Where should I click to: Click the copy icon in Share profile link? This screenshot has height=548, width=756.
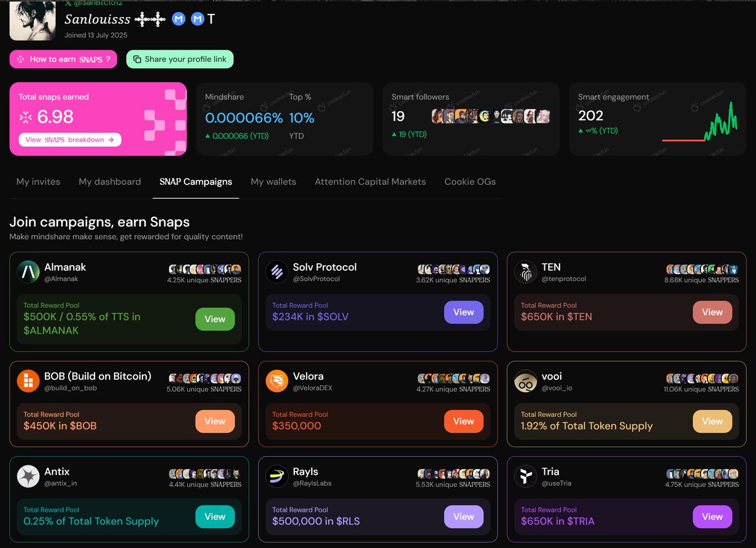point(137,59)
